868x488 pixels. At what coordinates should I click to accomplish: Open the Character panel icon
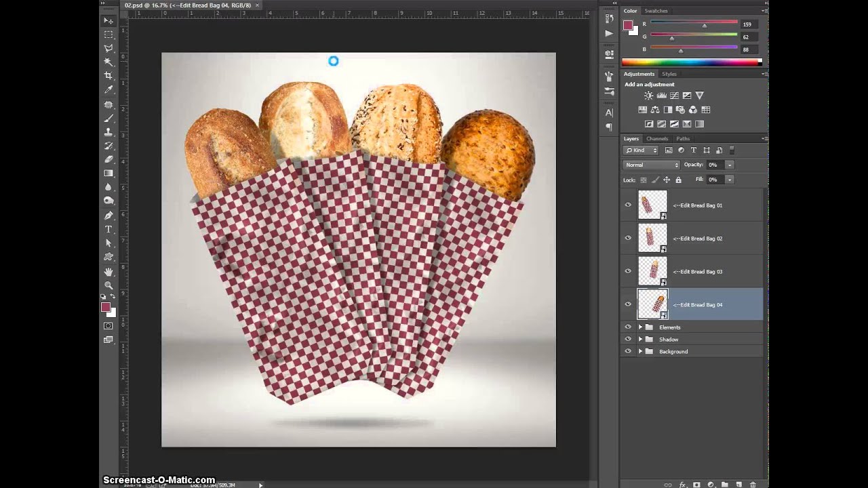point(609,113)
